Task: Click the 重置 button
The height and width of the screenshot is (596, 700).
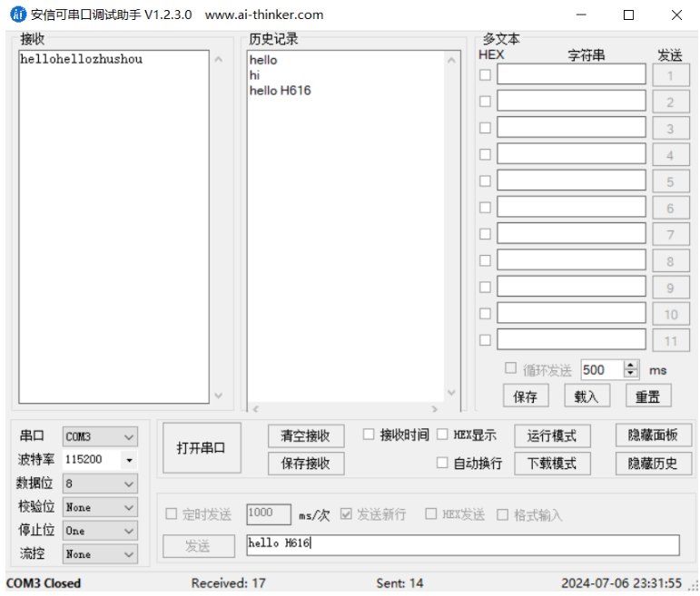Action: click(x=648, y=396)
